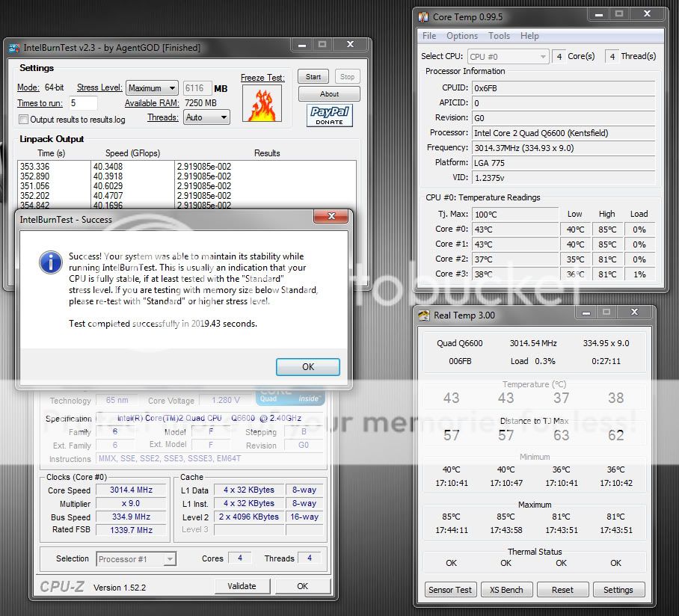Click the Bus Speed 334.9 MHz value
679x616 pixels.
click(x=131, y=517)
